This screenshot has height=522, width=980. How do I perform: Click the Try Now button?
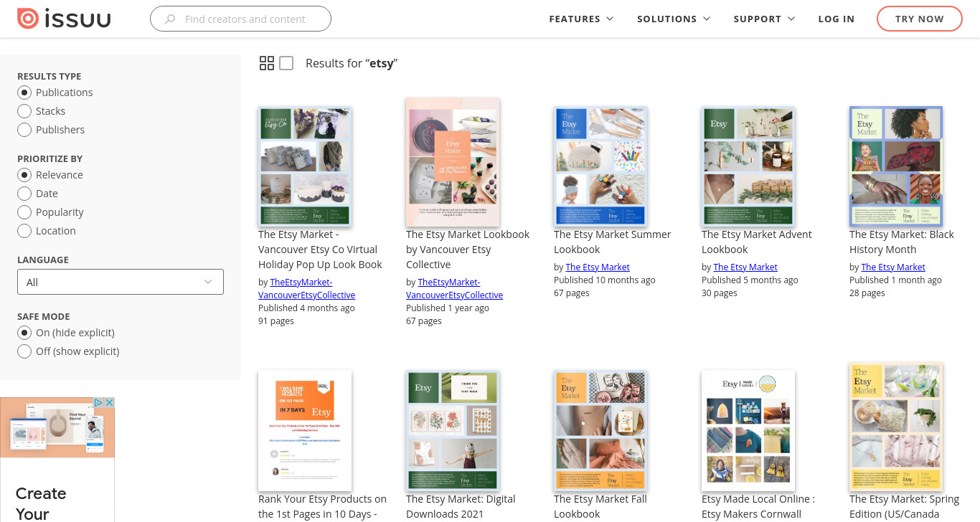point(920,19)
